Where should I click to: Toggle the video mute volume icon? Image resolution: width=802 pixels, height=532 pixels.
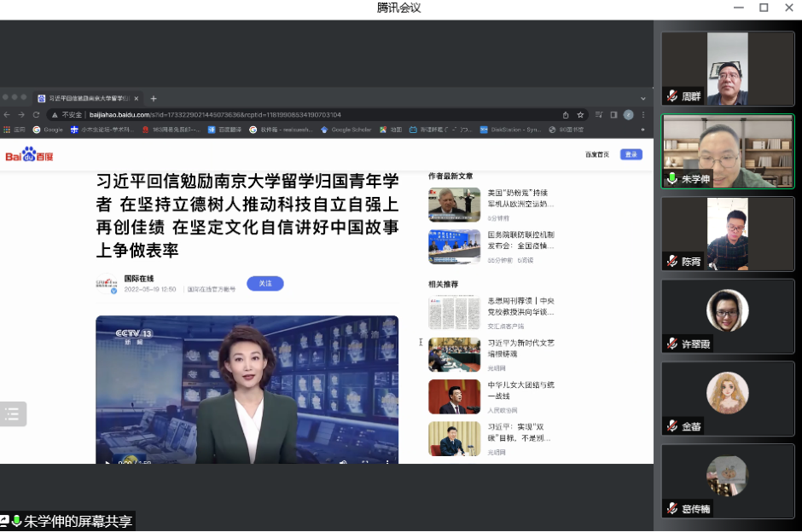(343, 462)
